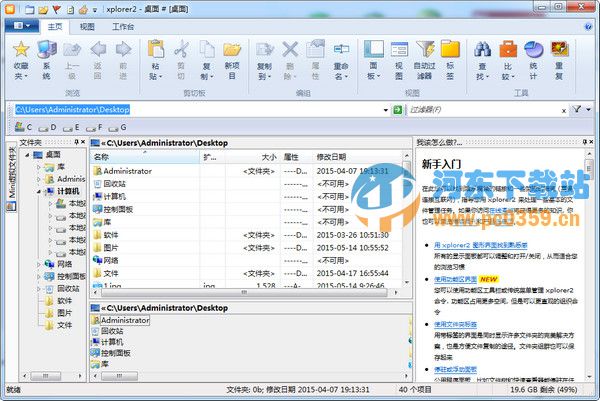Viewport: 600px width, 401px height.
Task: Go up with the 上一级 icon
Action: point(72,49)
